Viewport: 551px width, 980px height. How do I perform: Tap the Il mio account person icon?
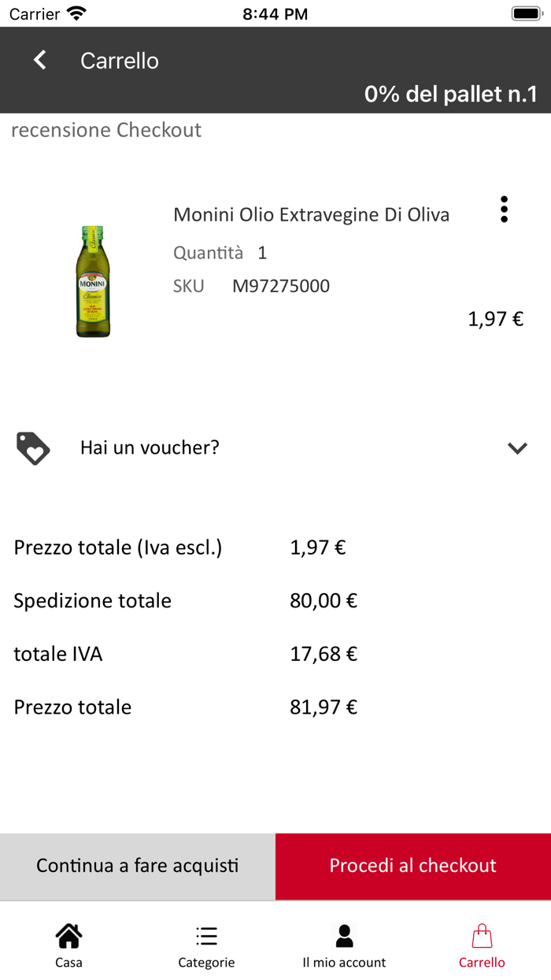344,936
